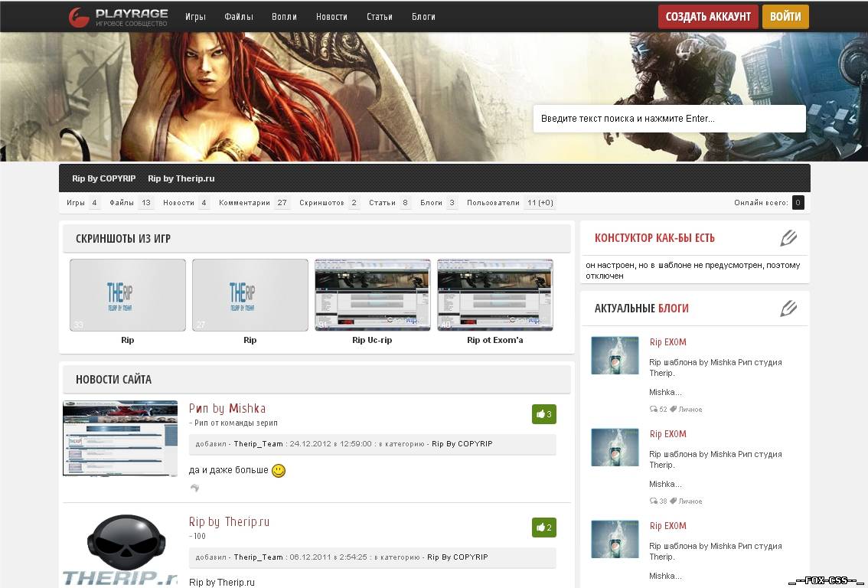Click the reply arrow under Рип by Mishka
The height and width of the screenshot is (588, 868).
[x=194, y=488]
